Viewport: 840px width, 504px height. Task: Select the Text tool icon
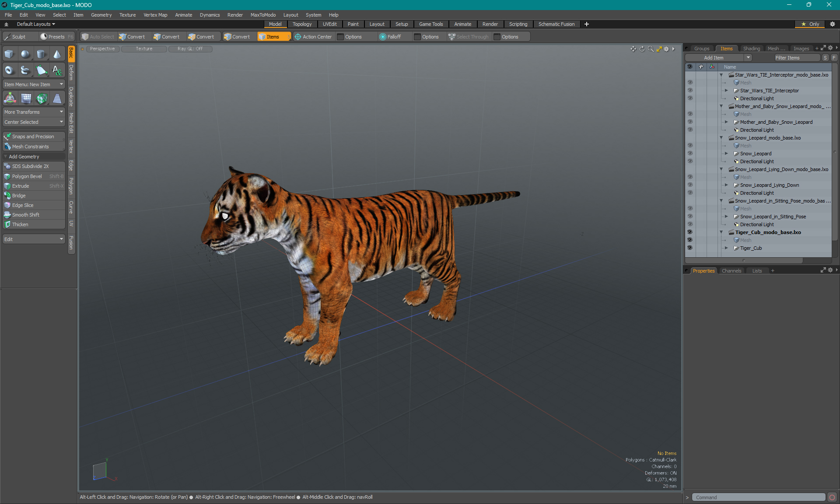pyautogui.click(x=57, y=70)
